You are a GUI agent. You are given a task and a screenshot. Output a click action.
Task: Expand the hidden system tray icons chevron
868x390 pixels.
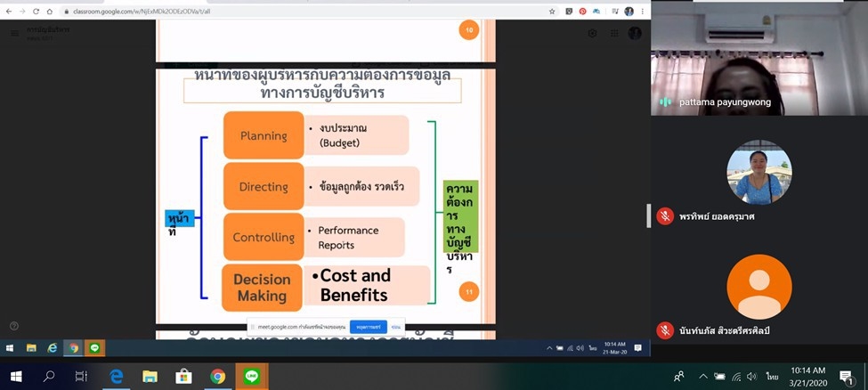702,377
